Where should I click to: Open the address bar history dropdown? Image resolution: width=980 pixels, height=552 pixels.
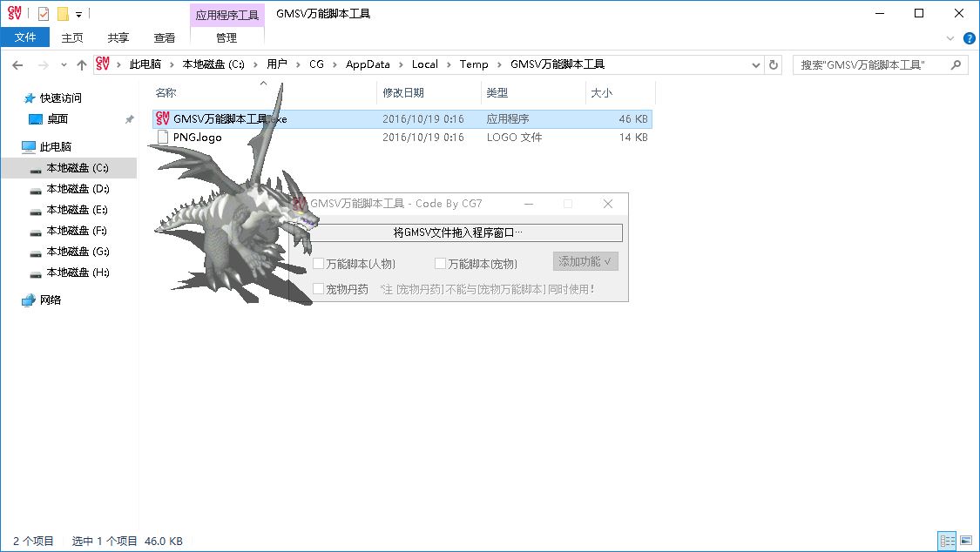pyautogui.click(x=755, y=64)
